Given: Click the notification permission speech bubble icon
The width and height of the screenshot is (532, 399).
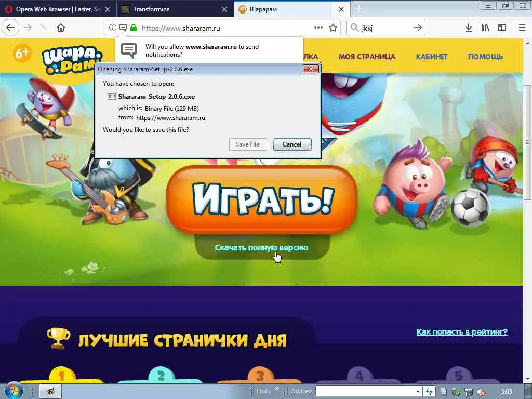Looking at the screenshot, I should 123,28.
